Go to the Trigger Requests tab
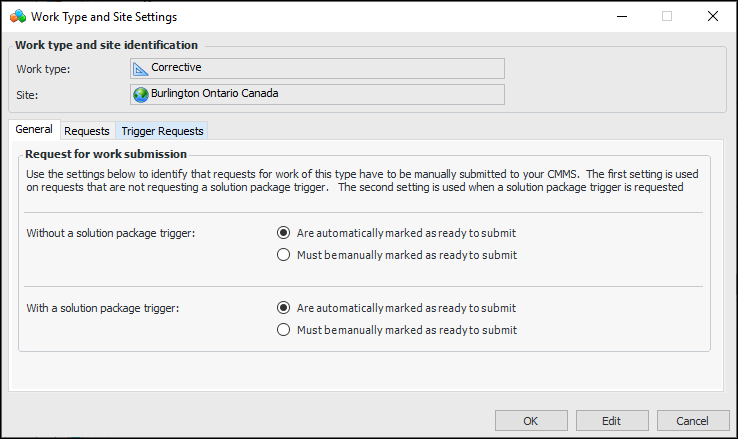738x439 pixels. (x=162, y=131)
